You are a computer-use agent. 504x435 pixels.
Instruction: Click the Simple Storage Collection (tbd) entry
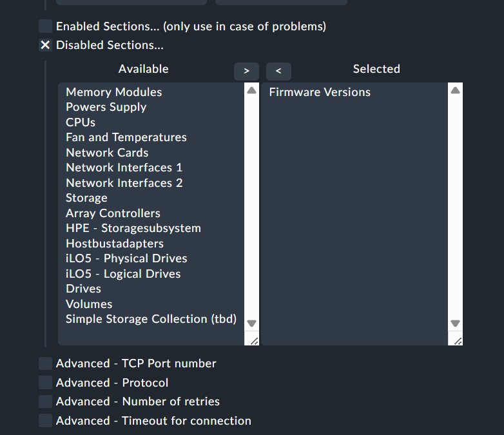[151, 319]
